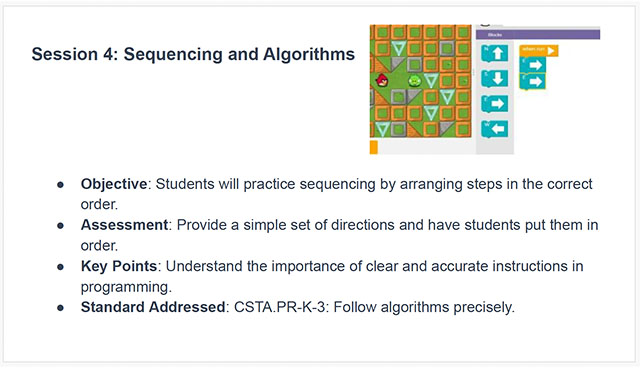This screenshot has width=640, height=368.
Task: Select the east right-arrow block in toolbox
Action: (x=495, y=104)
